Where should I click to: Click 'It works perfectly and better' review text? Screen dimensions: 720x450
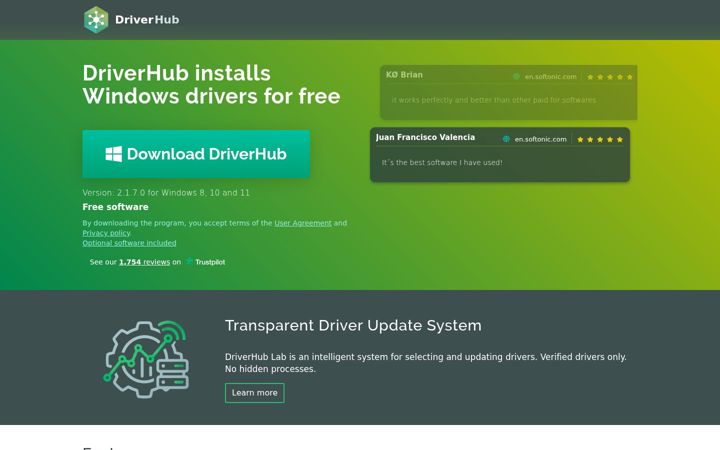click(494, 100)
